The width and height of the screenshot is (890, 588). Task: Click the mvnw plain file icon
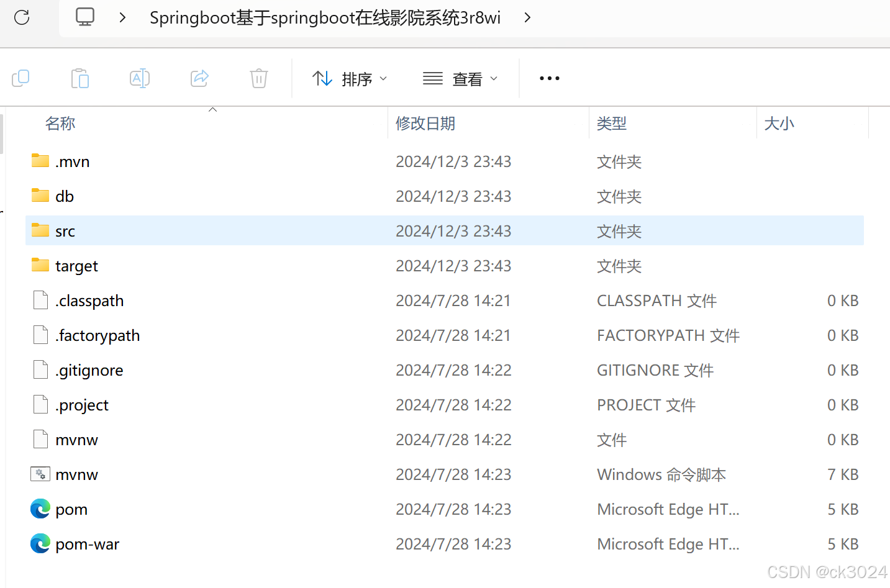(40, 439)
